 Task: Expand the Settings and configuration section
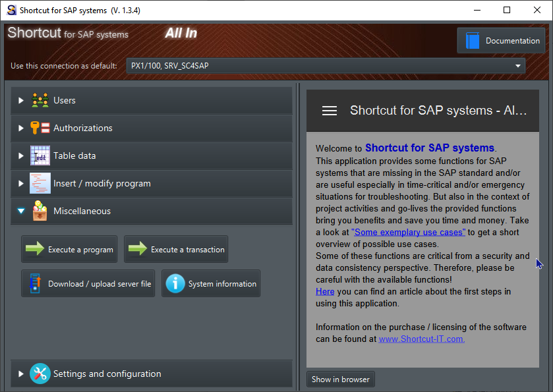[21, 374]
